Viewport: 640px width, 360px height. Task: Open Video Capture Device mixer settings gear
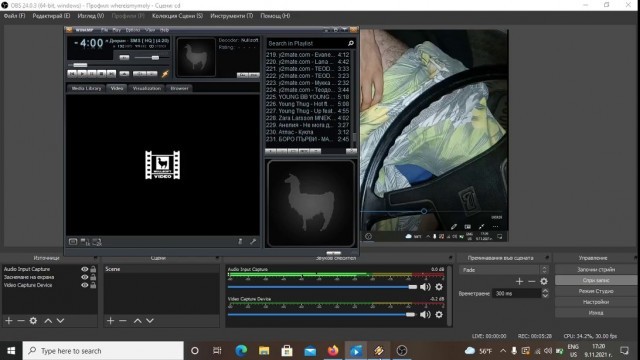(x=439, y=314)
